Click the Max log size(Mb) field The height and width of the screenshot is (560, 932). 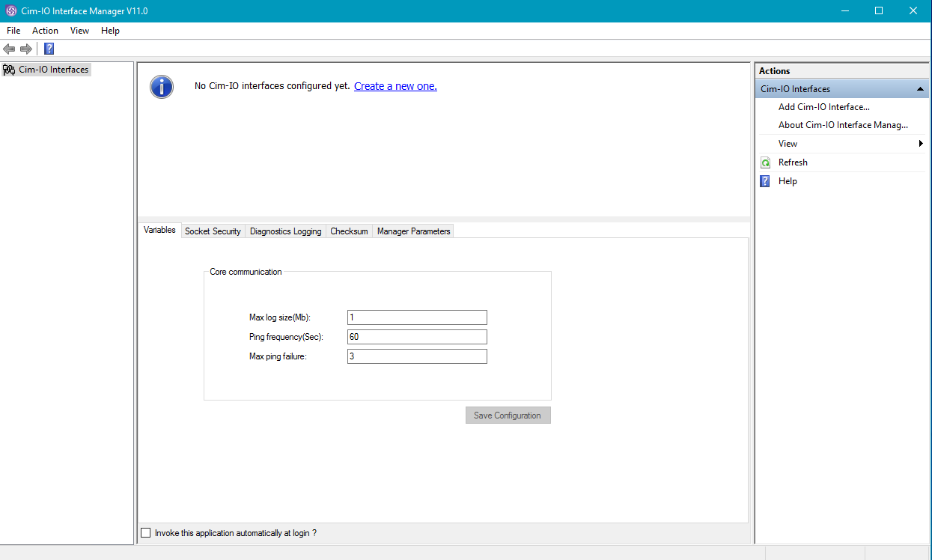417,317
